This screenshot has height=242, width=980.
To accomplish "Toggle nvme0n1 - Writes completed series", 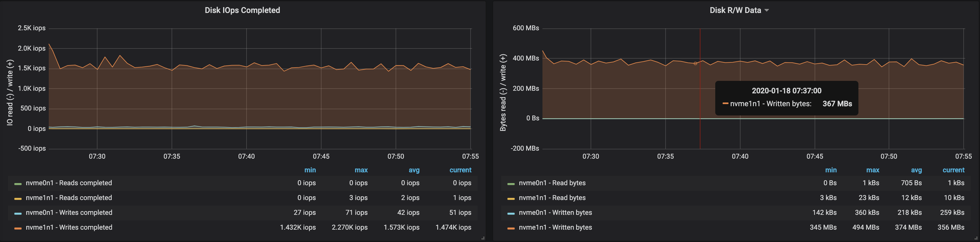I will (x=69, y=213).
